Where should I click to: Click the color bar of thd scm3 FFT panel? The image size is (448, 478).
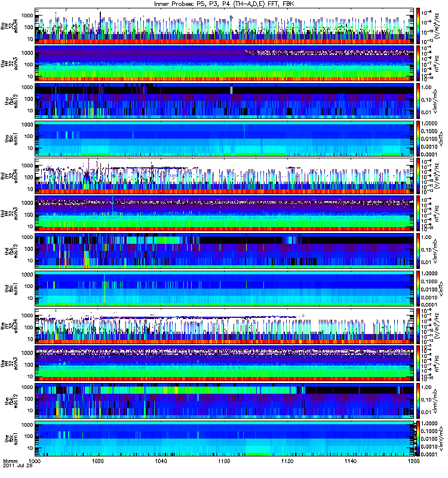click(419, 214)
